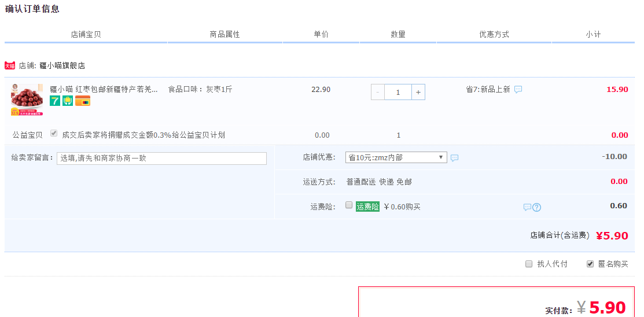This screenshot has height=317, width=644.
Task: Click the green 运费险 label badge
Action: [367, 207]
